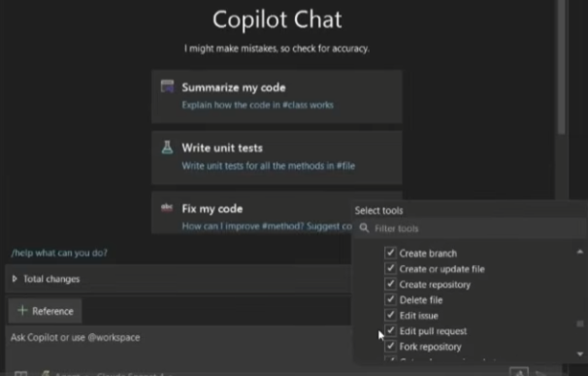Select the Create or update file entry
Viewport: 588px width, 376px height.
(441, 269)
